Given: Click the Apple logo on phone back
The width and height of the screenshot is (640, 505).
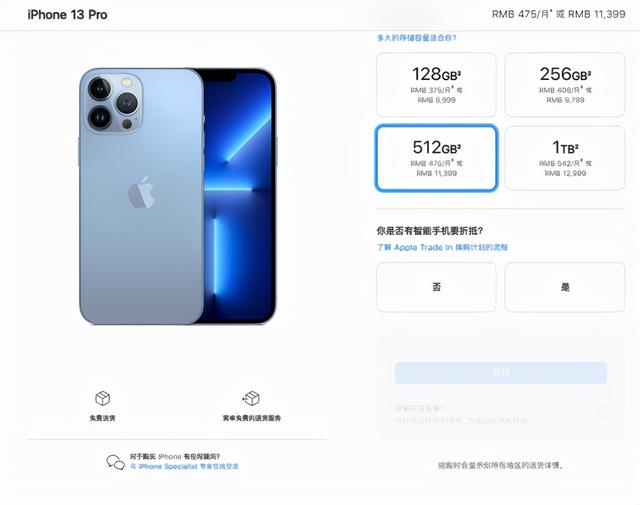Looking at the screenshot, I should 142,193.
